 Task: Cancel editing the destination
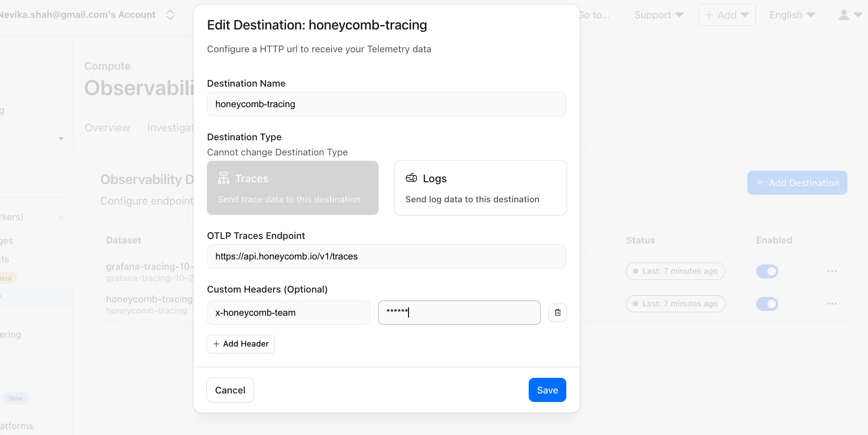tap(230, 389)
